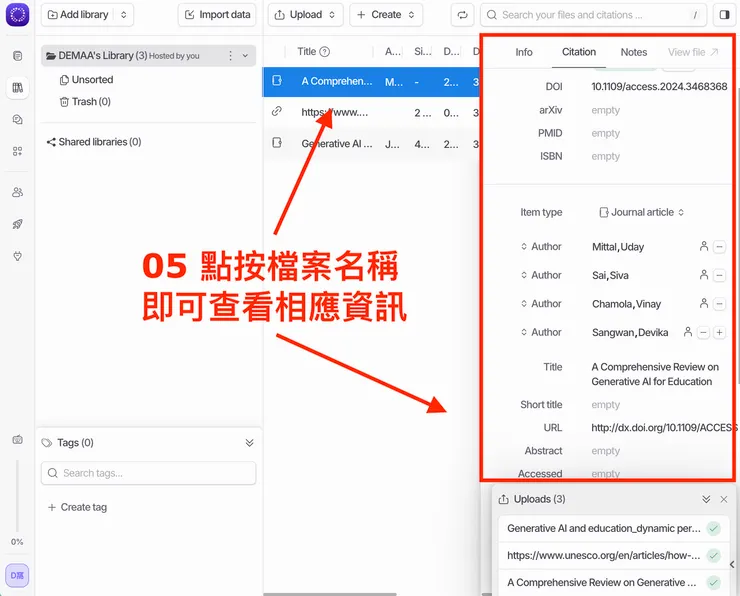Remove author Chamola, Vinay with minus button
Screen dimensions: 740x596
click(719, 304)
